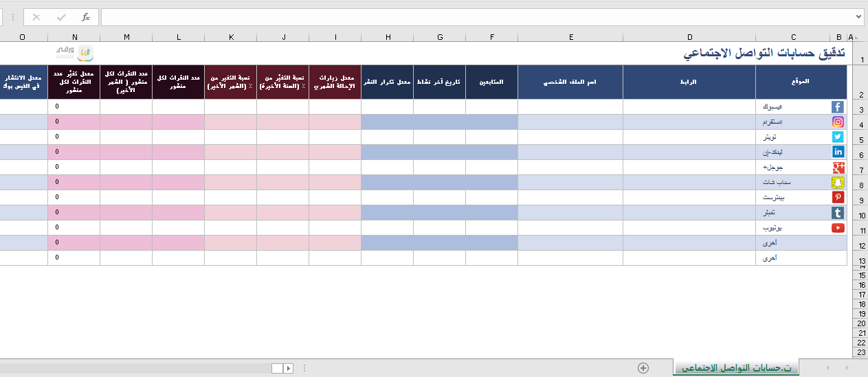Click the Pinterest icon
Viewport: 868px width, 377px height.
pyautogui.click(x=838, y=198)
